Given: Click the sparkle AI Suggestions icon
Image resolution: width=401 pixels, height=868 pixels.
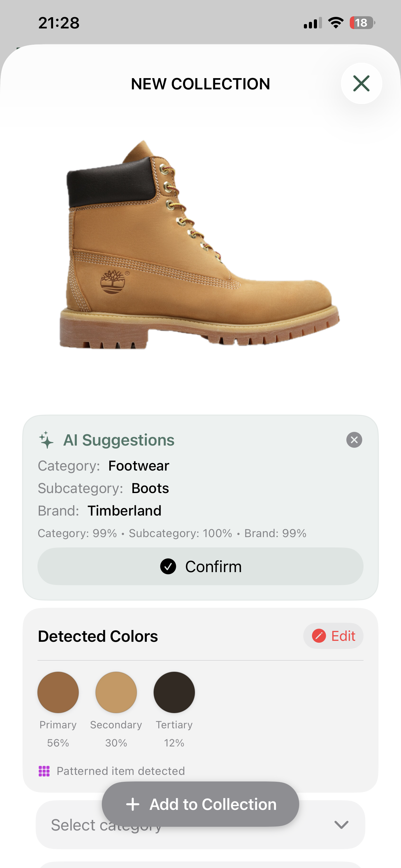Looking at the screenshot, I should (47, 439).
